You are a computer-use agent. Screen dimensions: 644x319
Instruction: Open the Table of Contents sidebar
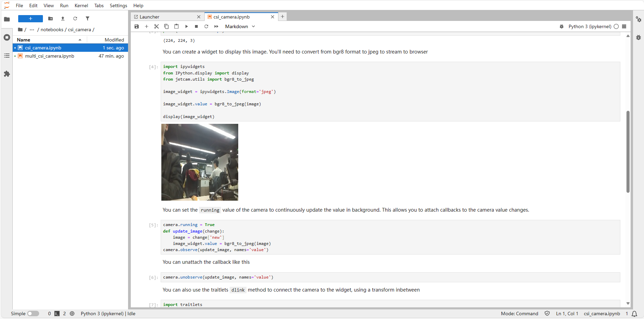(7, 56)
